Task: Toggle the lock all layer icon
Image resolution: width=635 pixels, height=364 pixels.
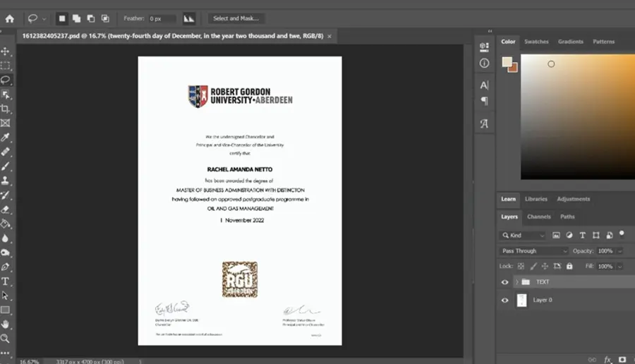Action: 569,266
